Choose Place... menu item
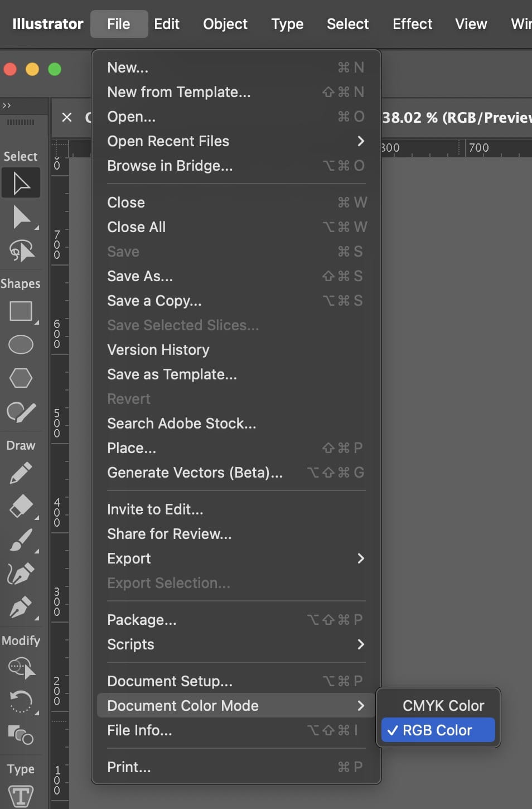 coord(236,448)
